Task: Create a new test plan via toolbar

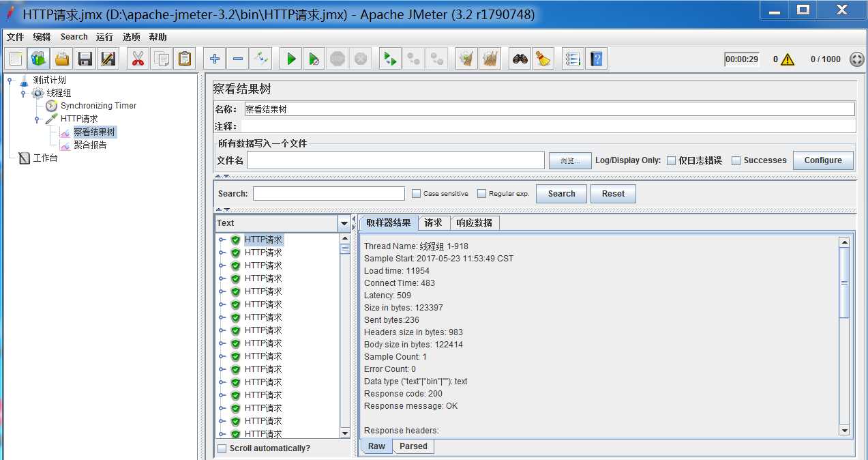Action: (x=16, y=59)
